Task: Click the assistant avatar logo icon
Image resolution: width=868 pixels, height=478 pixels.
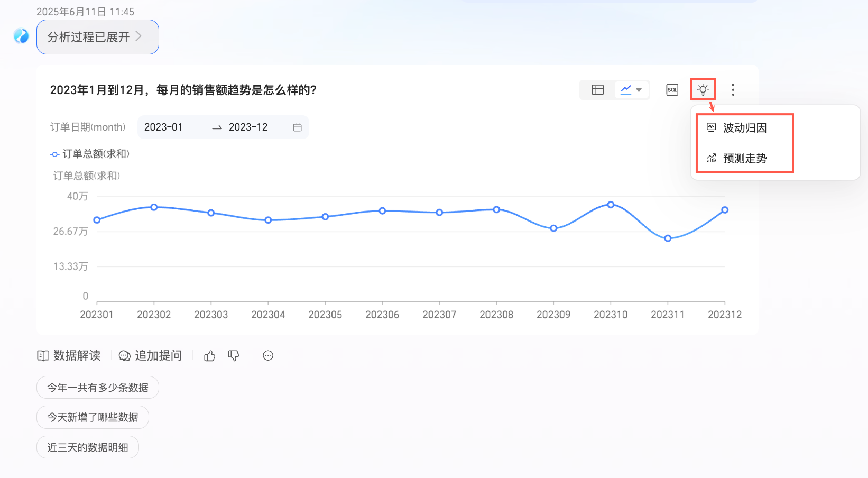Action: click(x=21, y=36)
